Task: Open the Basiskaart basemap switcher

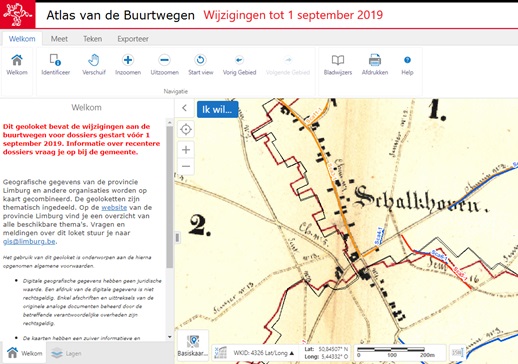Action: point(193,345)
